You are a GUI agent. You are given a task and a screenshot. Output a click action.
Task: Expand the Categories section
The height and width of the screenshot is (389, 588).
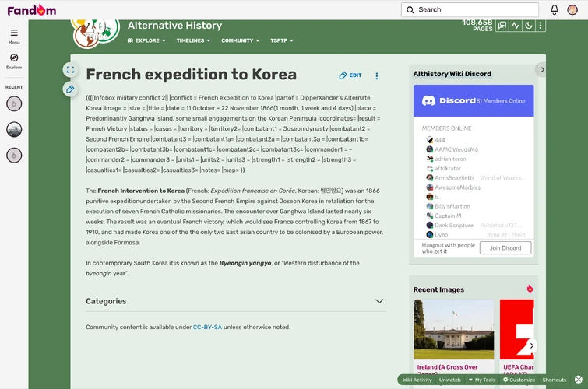coord(236,301)
